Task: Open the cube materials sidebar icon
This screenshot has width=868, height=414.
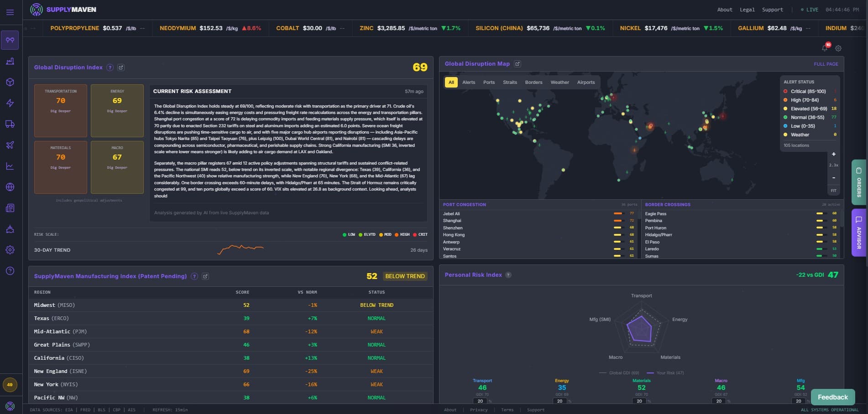Action: [10, 82]
